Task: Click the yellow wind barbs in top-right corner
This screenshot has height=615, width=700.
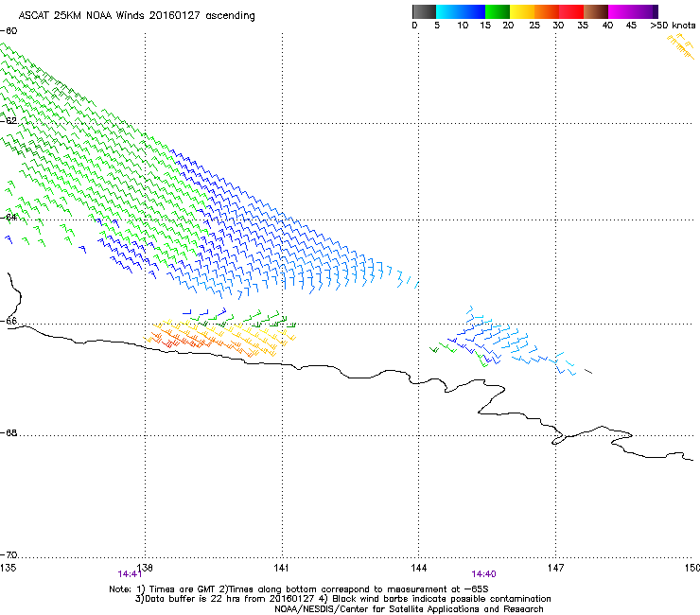Action: click(681, 46)
